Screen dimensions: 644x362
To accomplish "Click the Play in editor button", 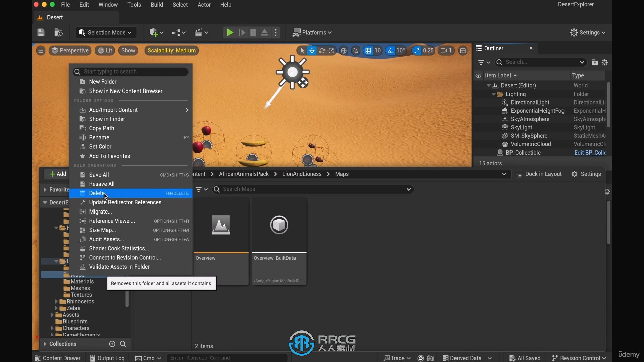I will pyautogui.click(x=230, y=33).
